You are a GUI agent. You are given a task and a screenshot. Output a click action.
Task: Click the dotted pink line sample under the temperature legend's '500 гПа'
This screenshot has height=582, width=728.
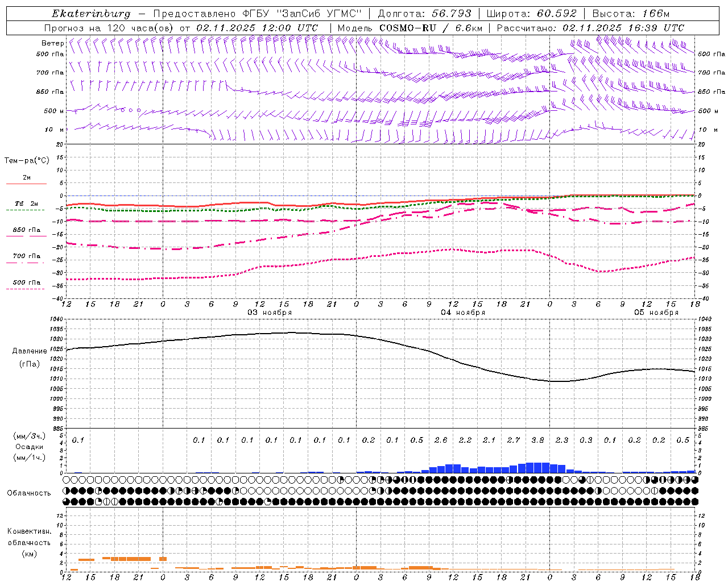coord(25,289)
